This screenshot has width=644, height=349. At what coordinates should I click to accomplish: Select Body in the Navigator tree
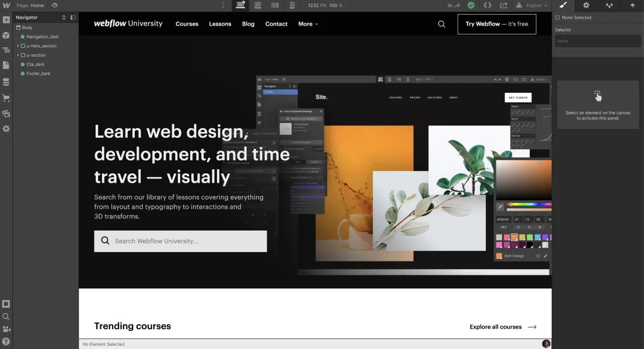coord(27,27)
